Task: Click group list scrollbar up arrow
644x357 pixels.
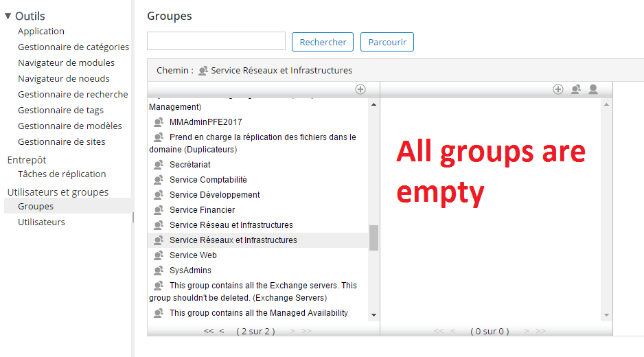Action: click(373, 105)
